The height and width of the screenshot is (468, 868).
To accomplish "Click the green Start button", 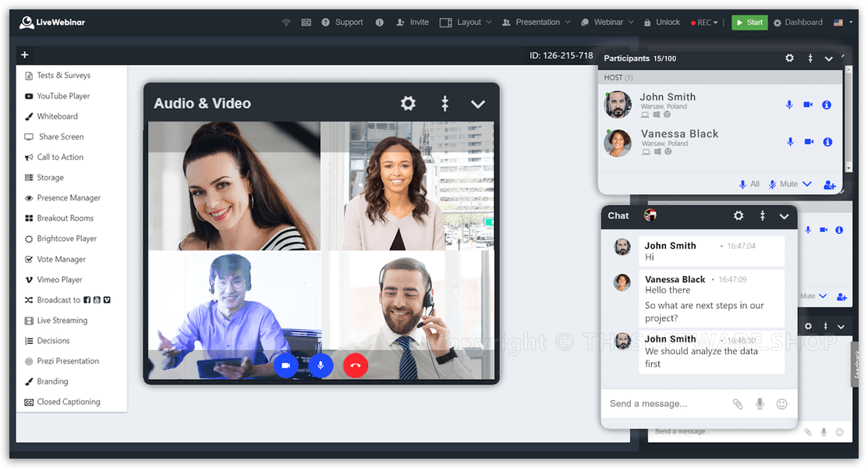I will coord(749,23).
